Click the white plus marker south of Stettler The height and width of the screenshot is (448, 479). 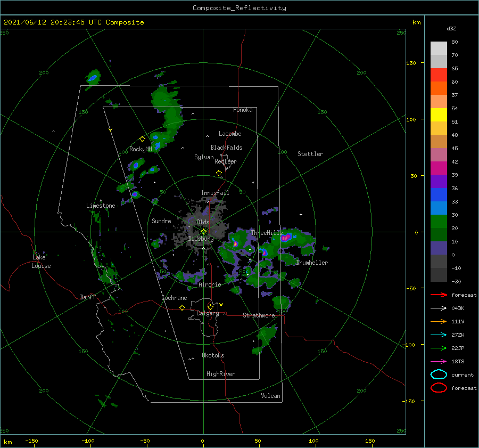point(301,214)
